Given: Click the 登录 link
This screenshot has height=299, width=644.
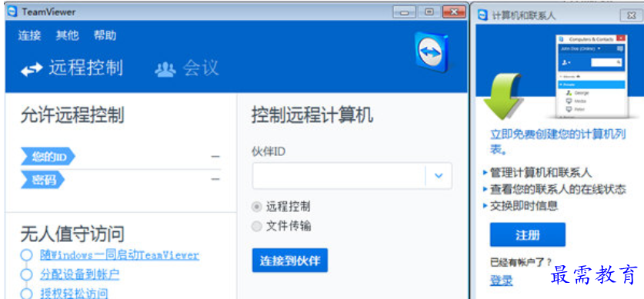Looking at the screenshot, I should 502,281.
